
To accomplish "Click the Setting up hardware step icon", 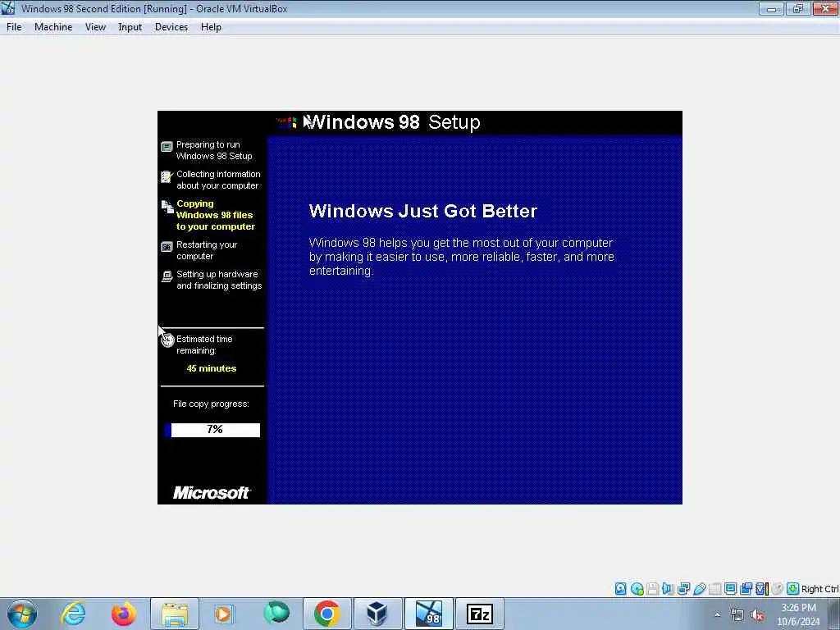I will (167, 276).
